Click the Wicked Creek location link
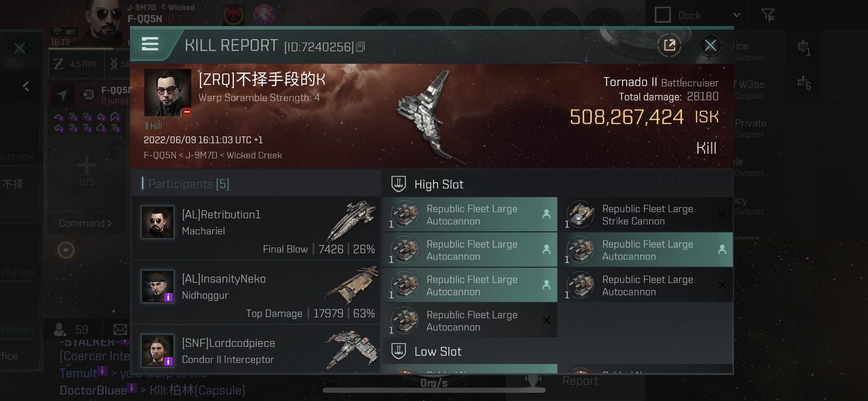Screen dimensions: 868x401 254,155
